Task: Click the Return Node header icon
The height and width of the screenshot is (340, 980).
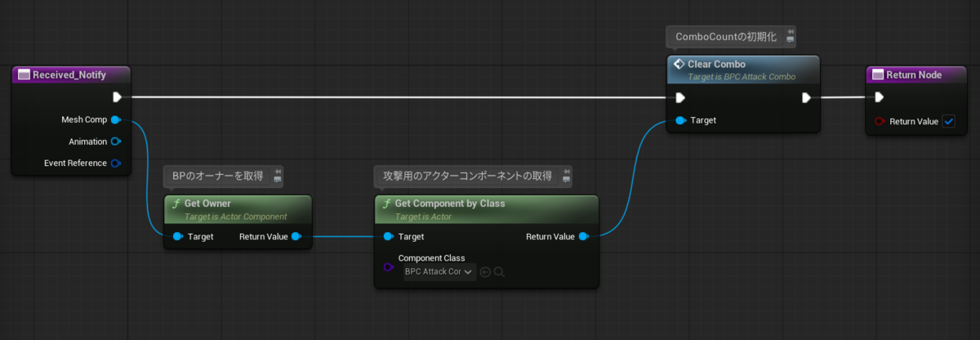Action: click(x=877, y=74)
